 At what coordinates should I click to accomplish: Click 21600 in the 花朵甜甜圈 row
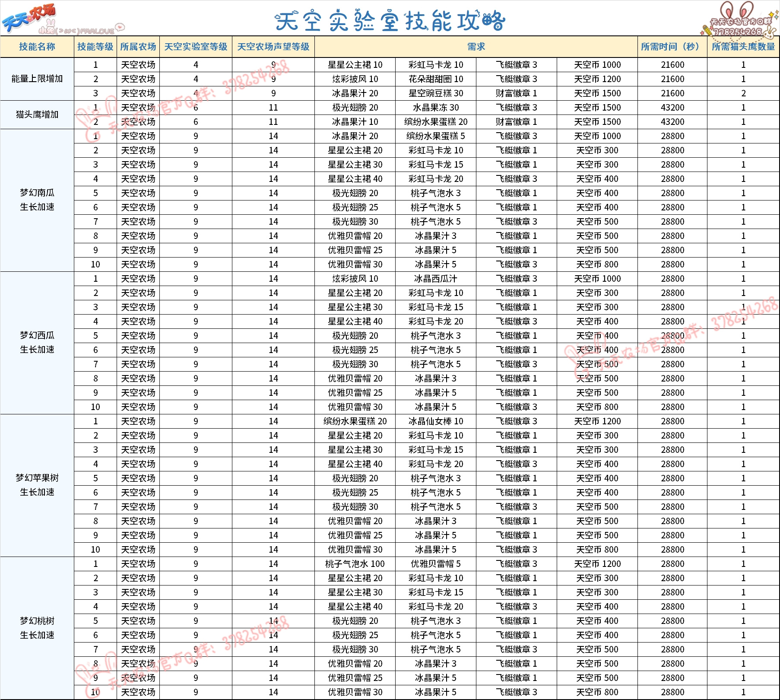pos(672,79)
